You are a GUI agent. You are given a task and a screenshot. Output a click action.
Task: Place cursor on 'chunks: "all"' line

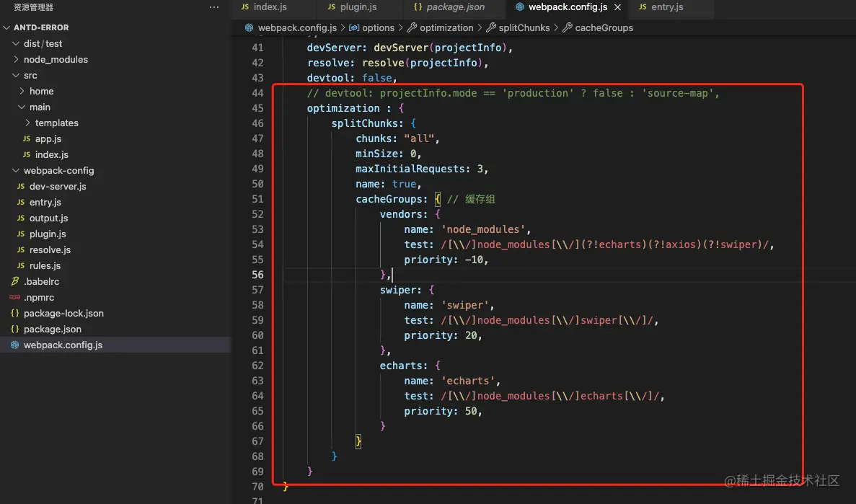tap(397, 138)
